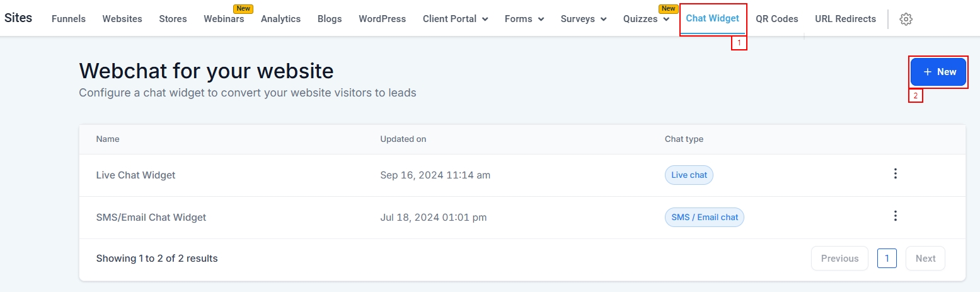
Task: Open the settings gear icon
Action: [906, 19]
